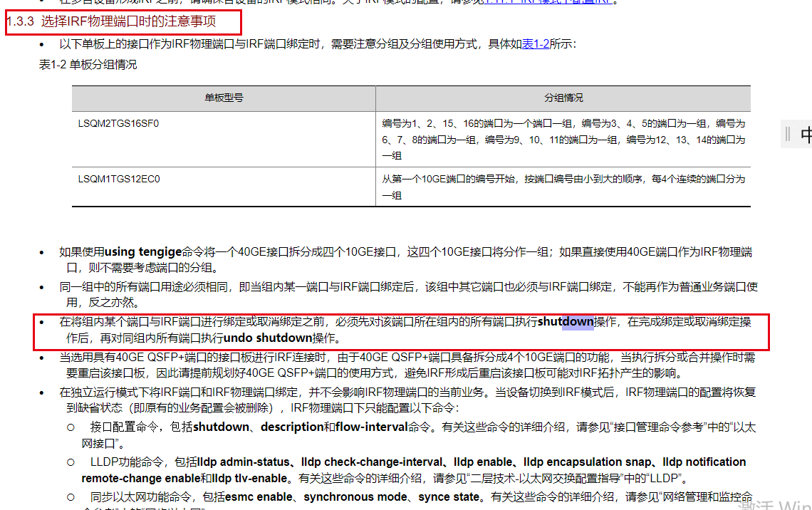Click the bold using tengige command text
The image size is (812, 510).
[143, 252]
